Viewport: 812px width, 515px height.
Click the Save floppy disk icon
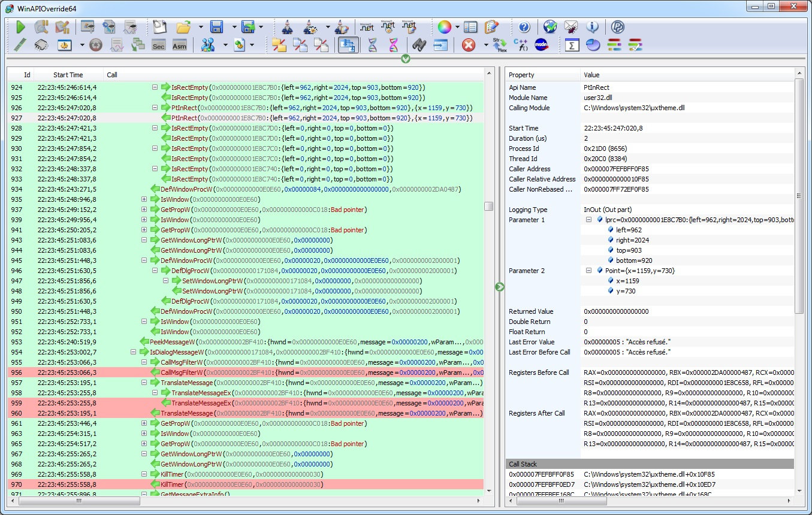pos(216,27)
